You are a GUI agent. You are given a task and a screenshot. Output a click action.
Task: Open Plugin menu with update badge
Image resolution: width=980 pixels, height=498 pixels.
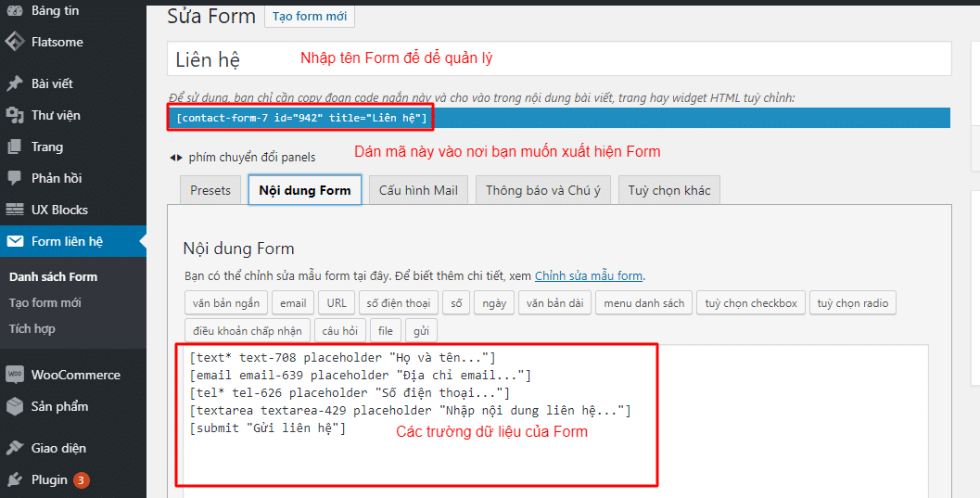point(49,479)
